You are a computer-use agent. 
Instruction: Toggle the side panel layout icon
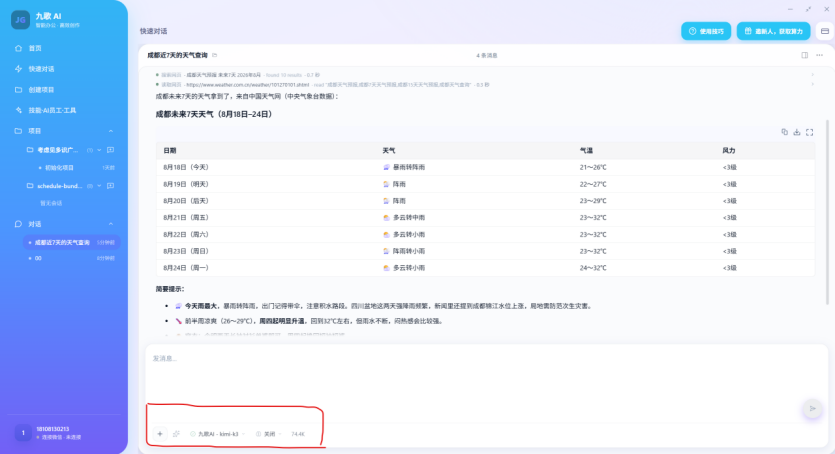point(805,55)
